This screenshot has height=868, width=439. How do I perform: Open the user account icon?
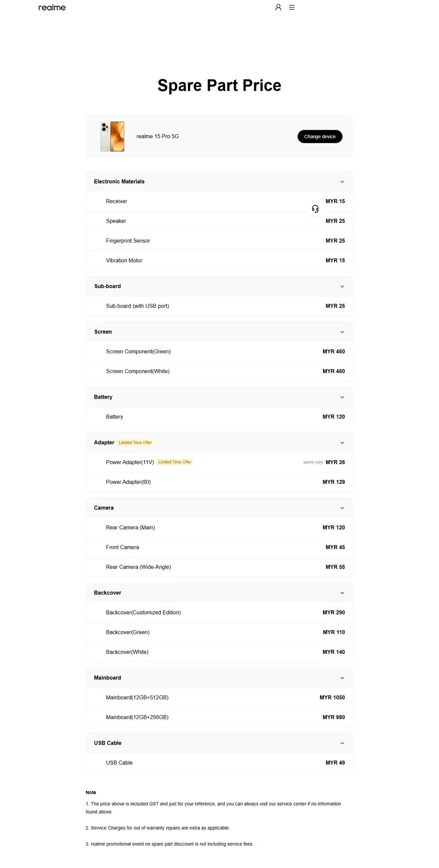tap(278, 7)
